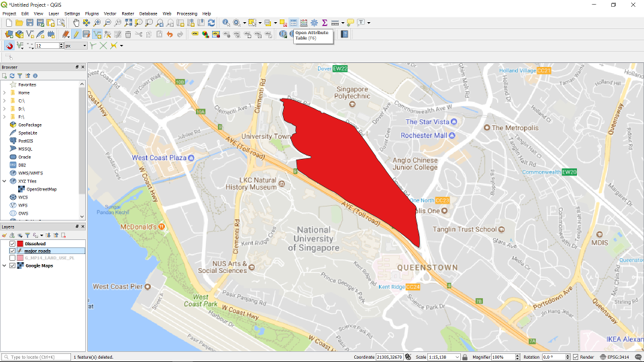Click the Dissolved layer red color swatch
Screen dimensions: 644x362
pyautogui.click(x=20, y=243)
